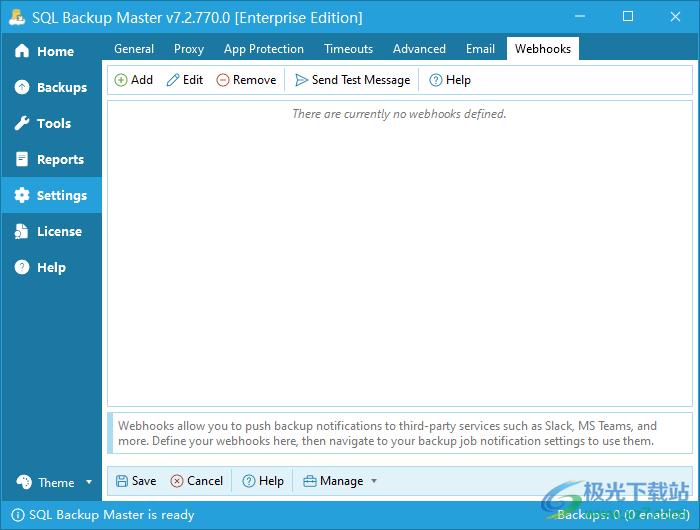Click the Home house icon in sidebar
The height and width of the screenshot is (530, 700).
tap(21, 51)
